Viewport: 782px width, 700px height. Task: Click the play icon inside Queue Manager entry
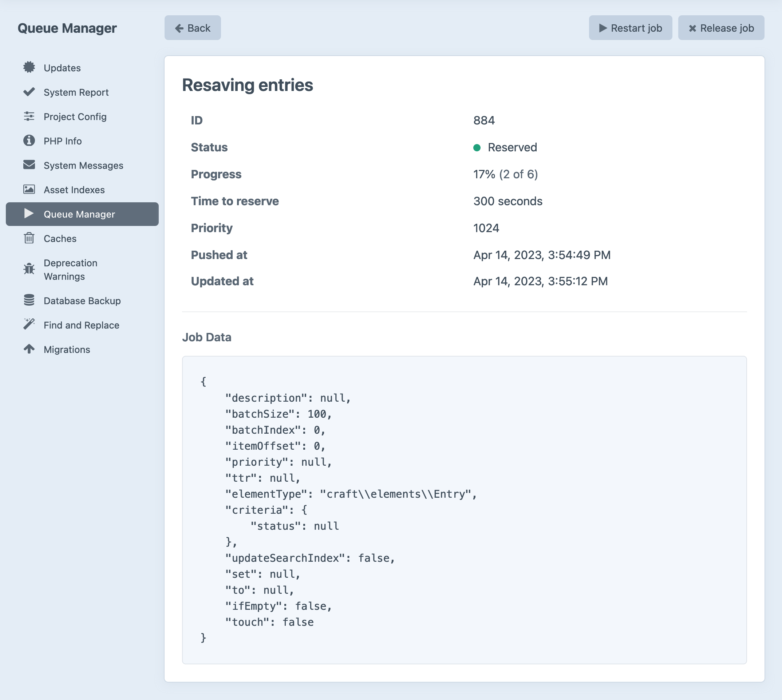point(29,214)
